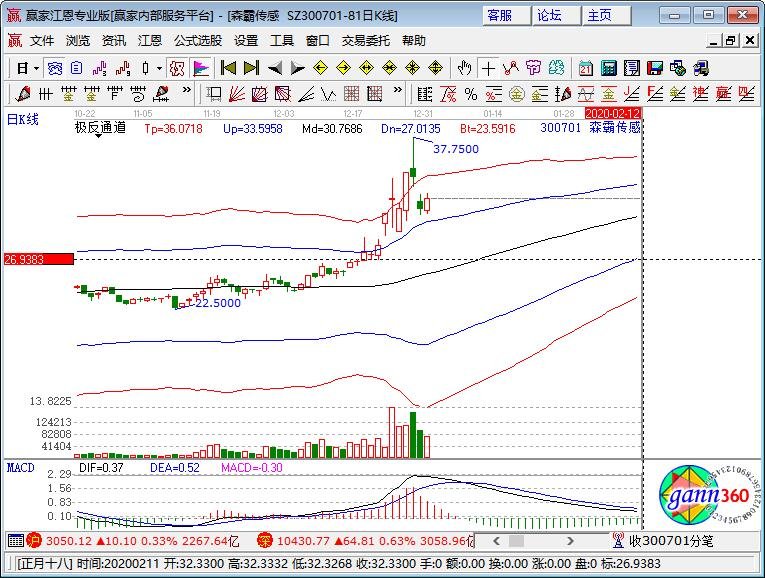Expand the first toolbar overflow chevron

pos(186,90)
